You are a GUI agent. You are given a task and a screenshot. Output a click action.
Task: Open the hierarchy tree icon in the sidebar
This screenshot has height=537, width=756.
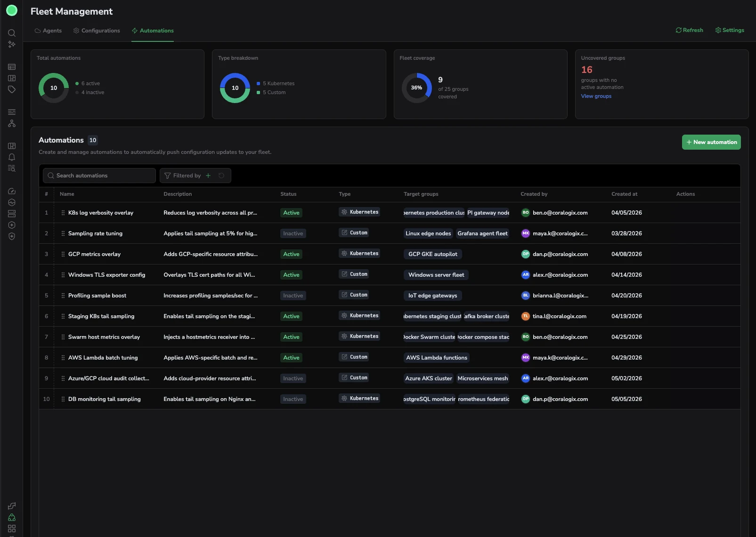[12, 123]
